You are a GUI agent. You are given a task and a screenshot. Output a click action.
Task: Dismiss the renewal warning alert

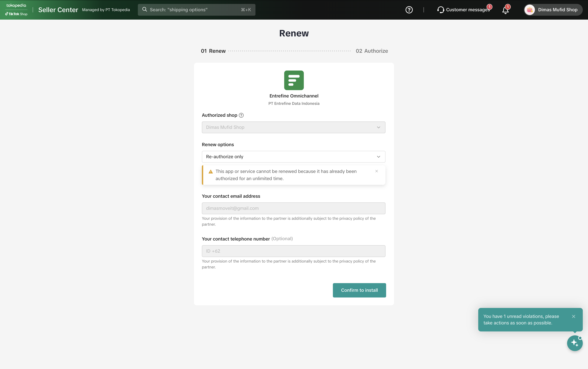377,171
